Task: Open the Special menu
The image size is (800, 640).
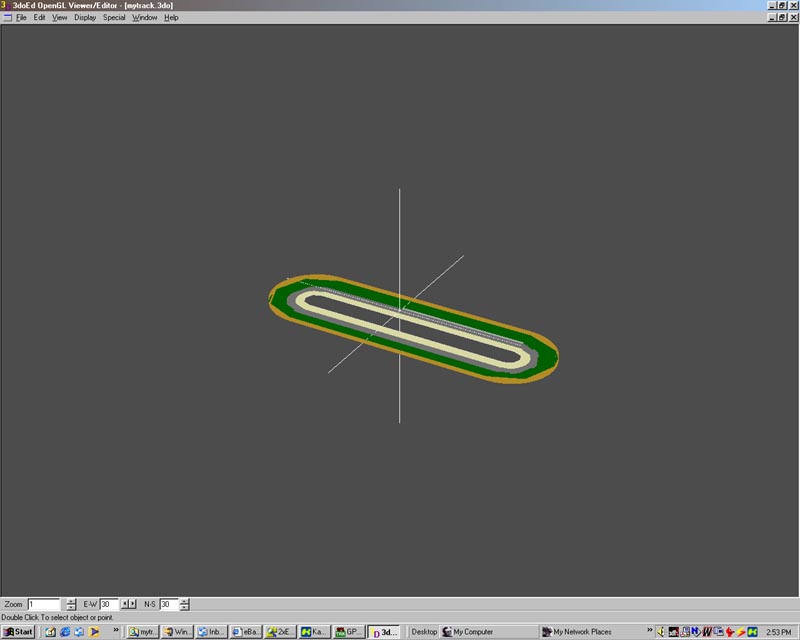Action: tap(114, 17)
